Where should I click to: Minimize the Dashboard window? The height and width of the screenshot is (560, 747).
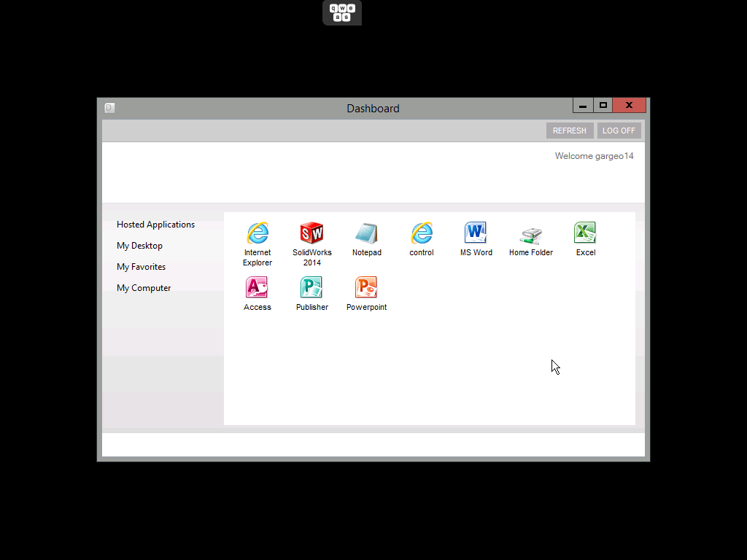(x=583, y=105)
